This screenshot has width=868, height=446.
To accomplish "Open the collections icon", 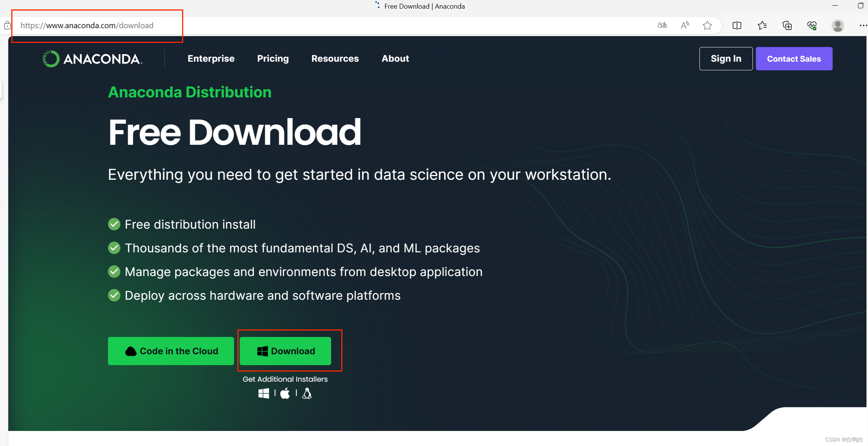I will pyautogui.click(x=787, y=26).
